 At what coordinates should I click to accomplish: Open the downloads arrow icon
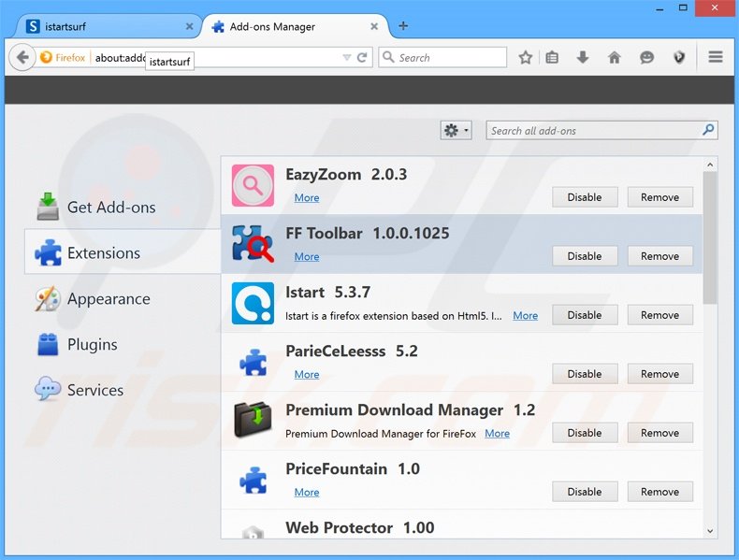tap(583, 57)
